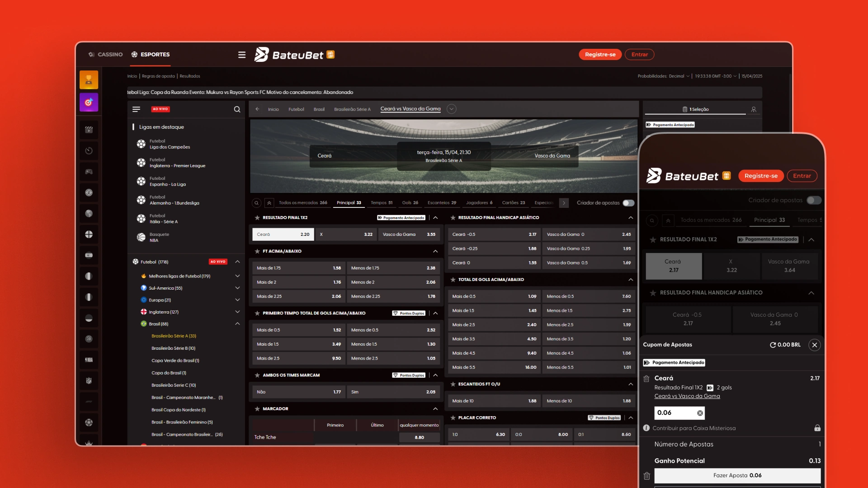Select Vasco da Gama 3.55 odds cell
868x488 pixels.
[x=409, y=235]
